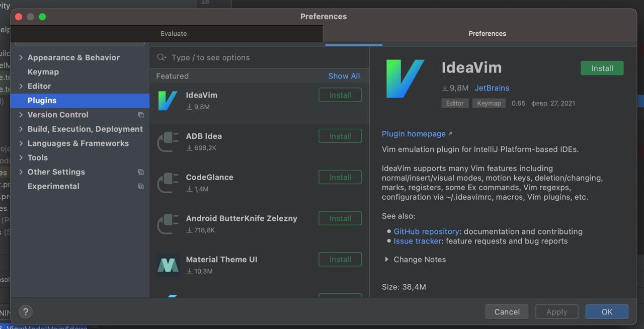Install IdeaVim from the details pane

[602, 68]
